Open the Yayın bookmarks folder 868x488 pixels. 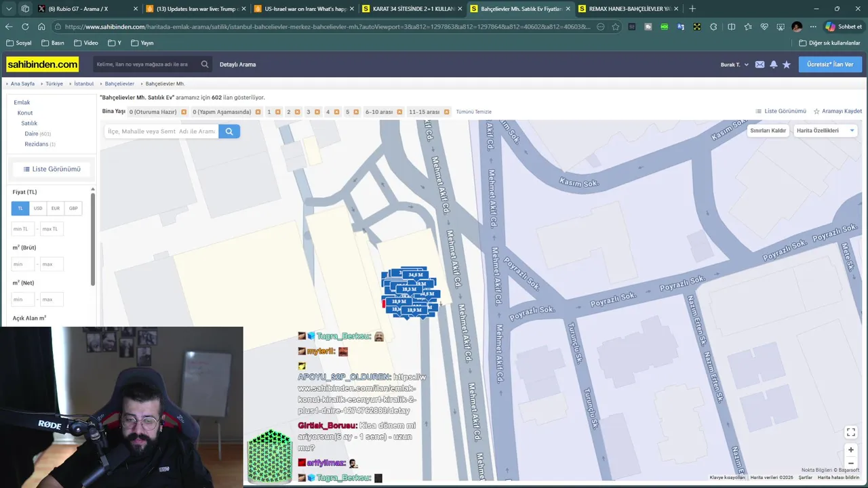tap(142, 43)
